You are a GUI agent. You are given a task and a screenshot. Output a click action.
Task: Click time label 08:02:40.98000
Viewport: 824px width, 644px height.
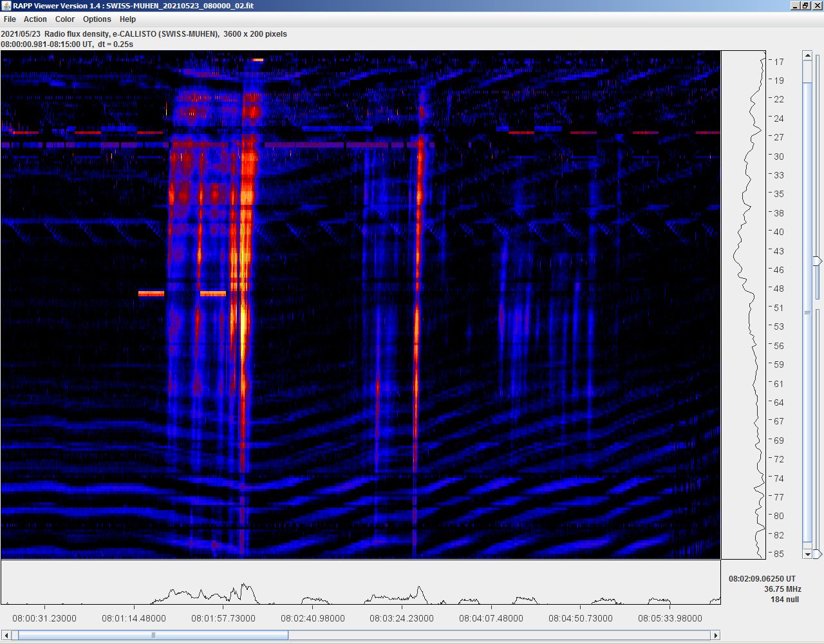[x=313, y=618]
